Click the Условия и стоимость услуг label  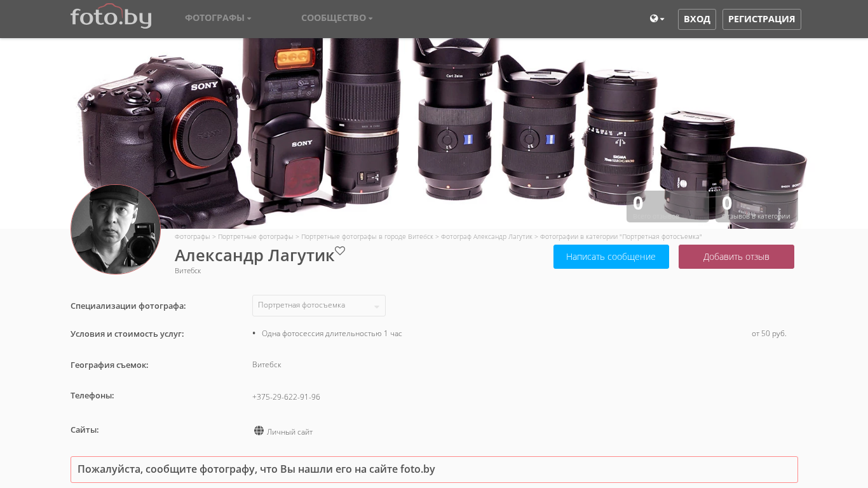click(127, 334)
